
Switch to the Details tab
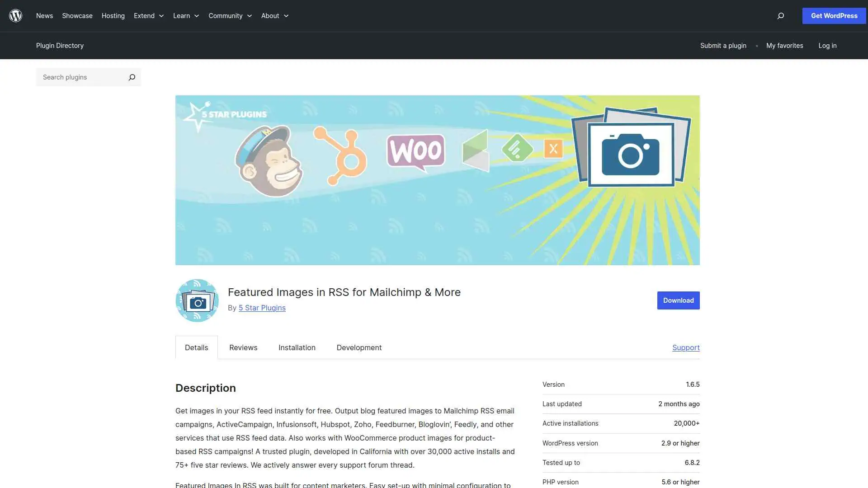tap(196, 347)
